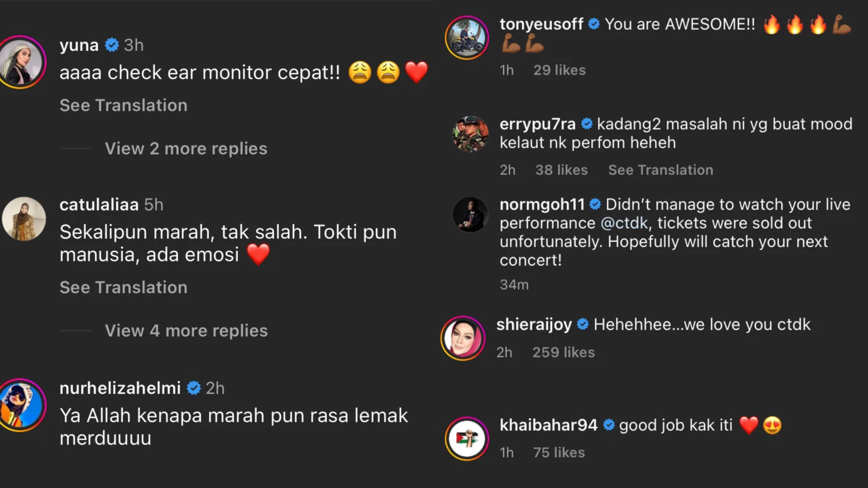The width and height of the screenshot is (868, 488).
Task: See Translation for errypu7ra's comment
Action: [x=660, y=170]
